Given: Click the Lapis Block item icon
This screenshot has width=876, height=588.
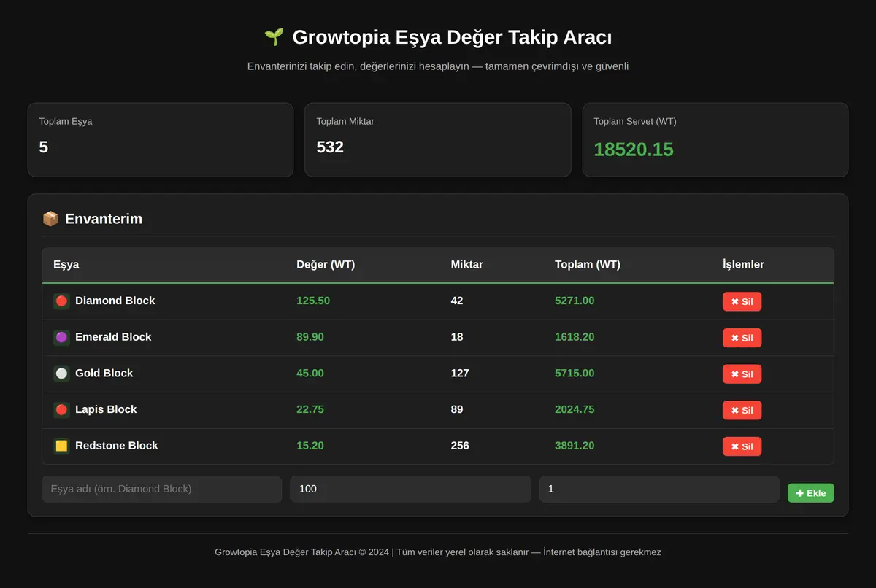Looking at the screenshot, I should point(61,410).
